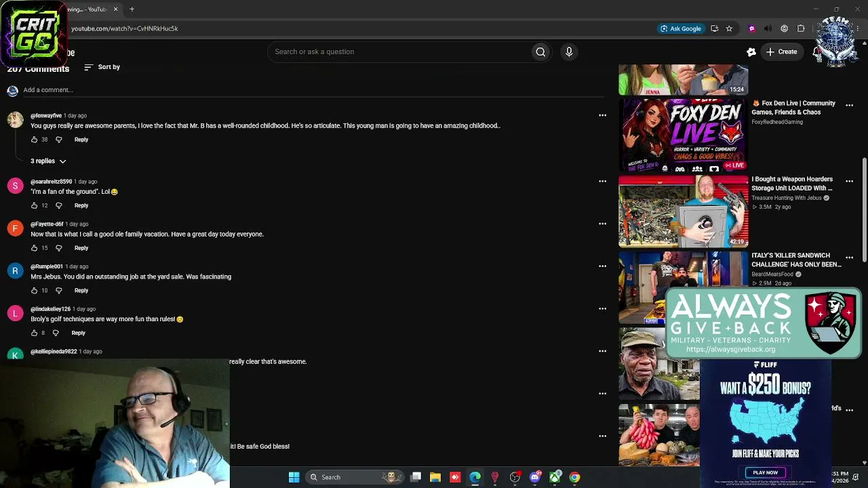The image size is (868, 488).
Task: Open the @Fayette-d6f channel link
Action: tap(47, 224)
